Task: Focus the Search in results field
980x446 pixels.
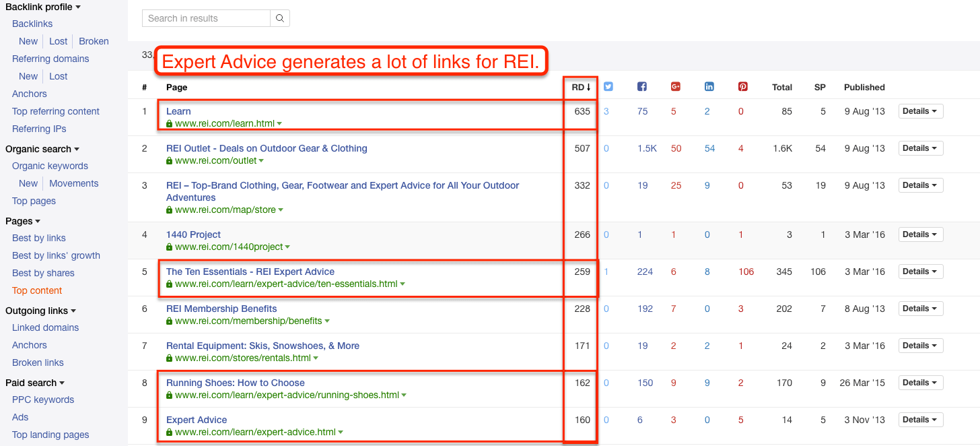Action: [206, 18]
